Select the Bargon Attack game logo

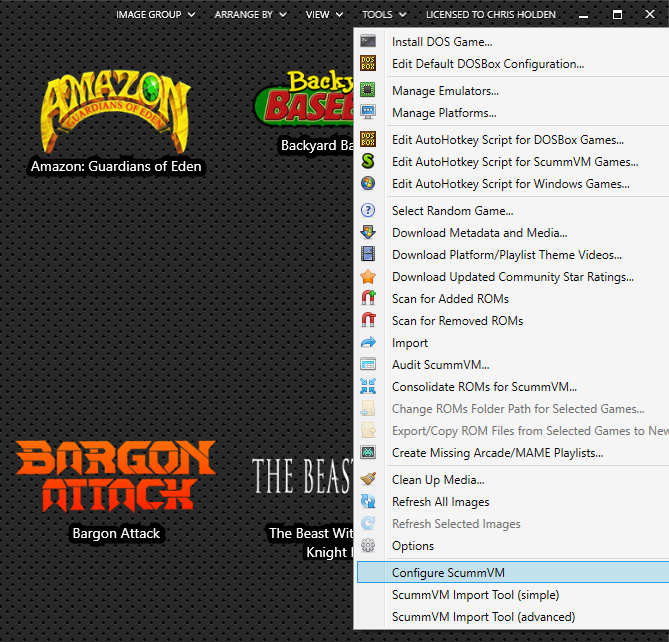point(116,476)
